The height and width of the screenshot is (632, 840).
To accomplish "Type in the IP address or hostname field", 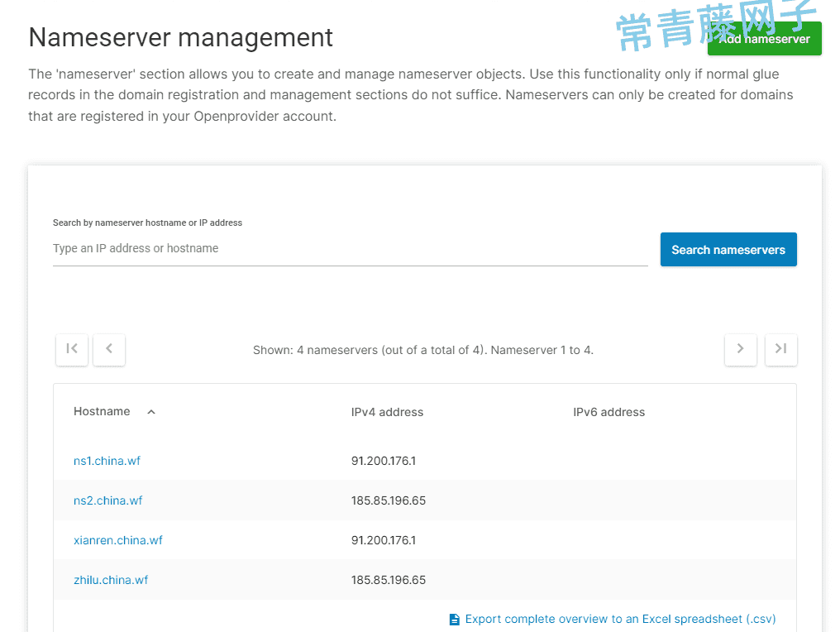I will 350,249.
